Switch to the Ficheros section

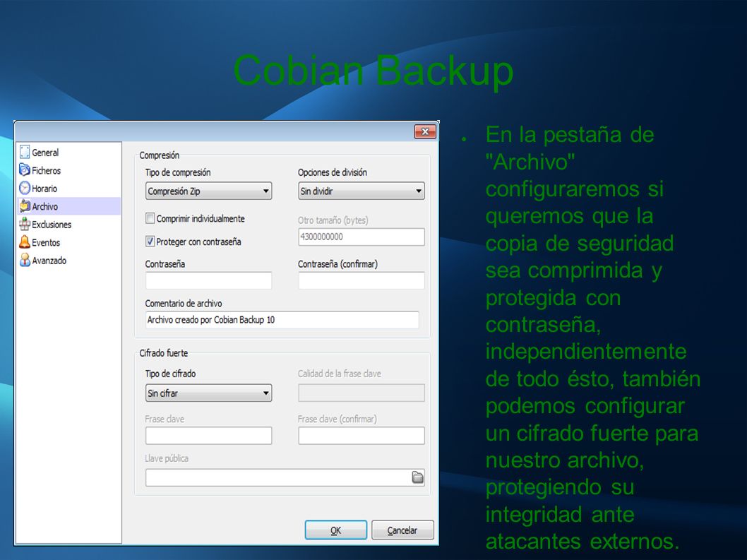pos(68,170)
